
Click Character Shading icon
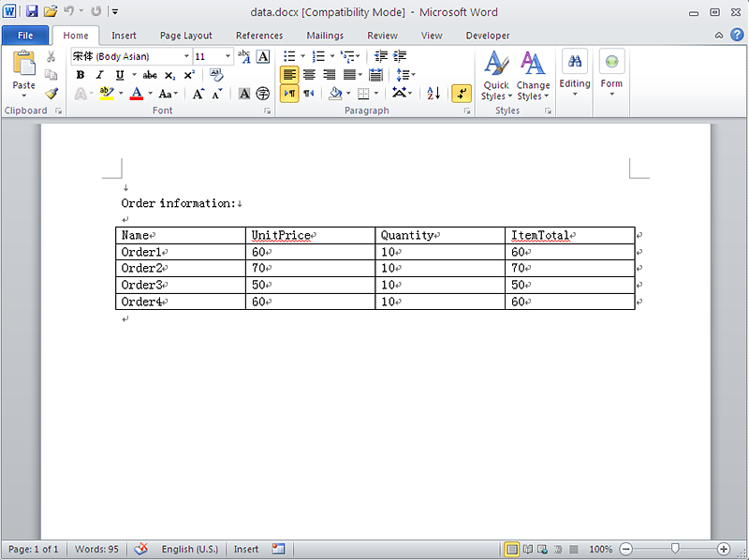[244, 94]
